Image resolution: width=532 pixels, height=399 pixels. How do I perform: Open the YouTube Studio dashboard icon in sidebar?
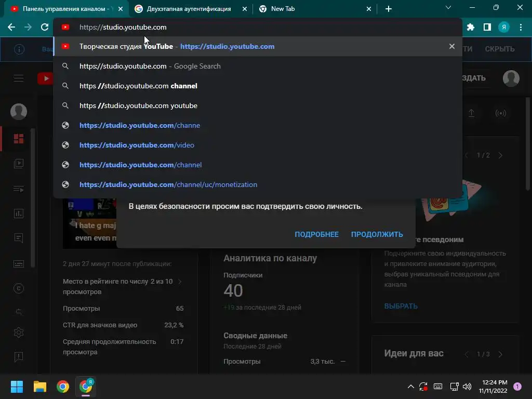click(x=19, y=138)
